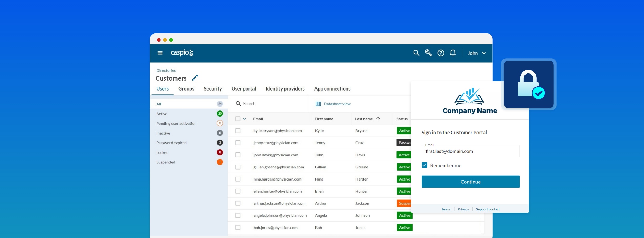This screenshot has width=644, height=238.
Task: Open the Support contact link
Action: pos(488,209)
